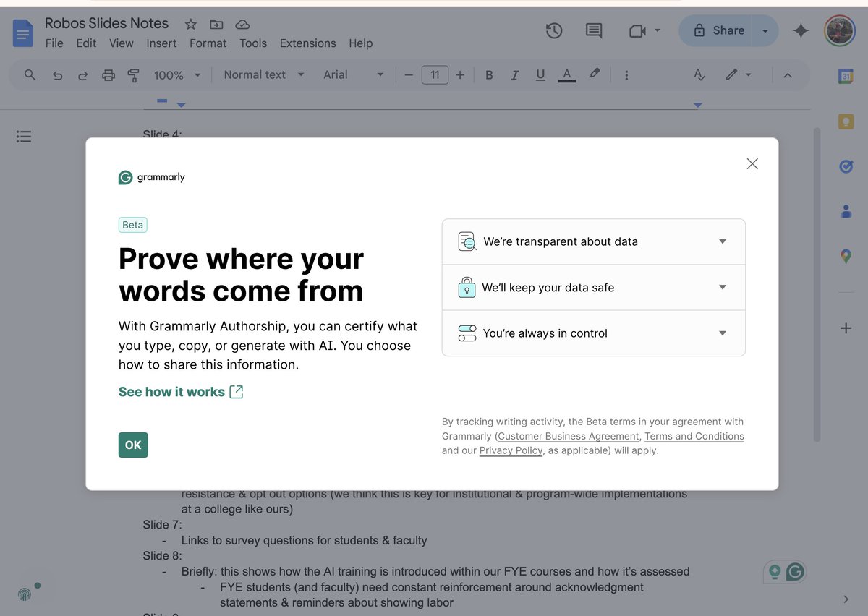
Task: Open the Help menu
Action: pos(361,43)
